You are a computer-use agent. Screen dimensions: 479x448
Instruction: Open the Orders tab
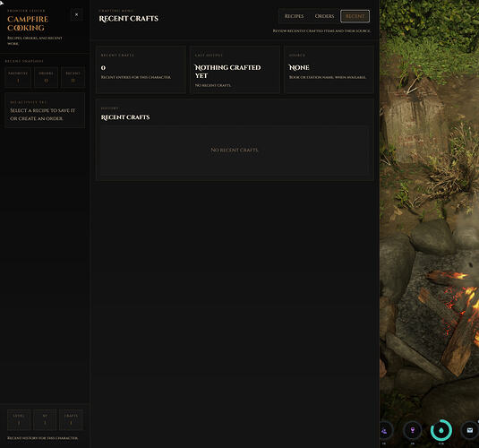[x=324, y=16]
